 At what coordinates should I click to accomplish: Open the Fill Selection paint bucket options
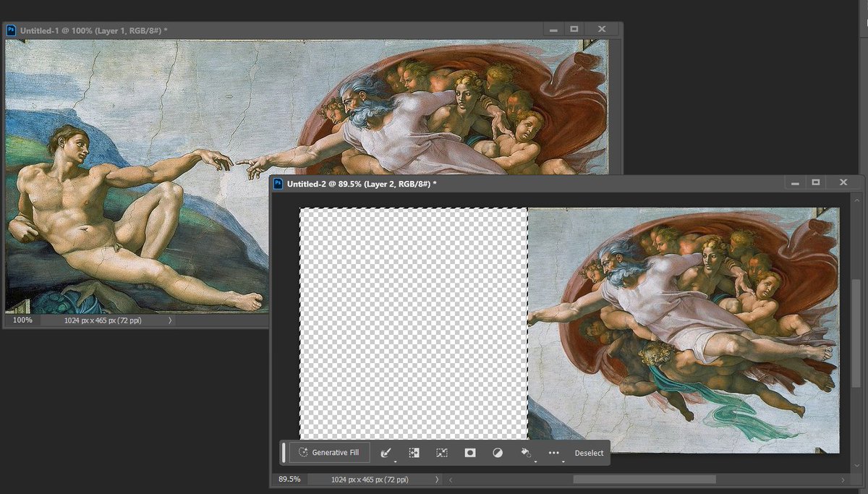[527, 453]
